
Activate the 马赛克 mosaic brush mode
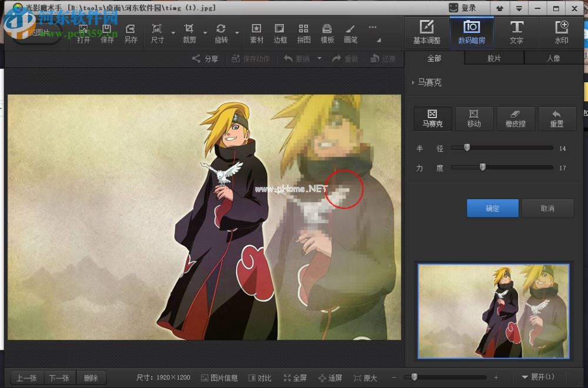pos(433,118)
